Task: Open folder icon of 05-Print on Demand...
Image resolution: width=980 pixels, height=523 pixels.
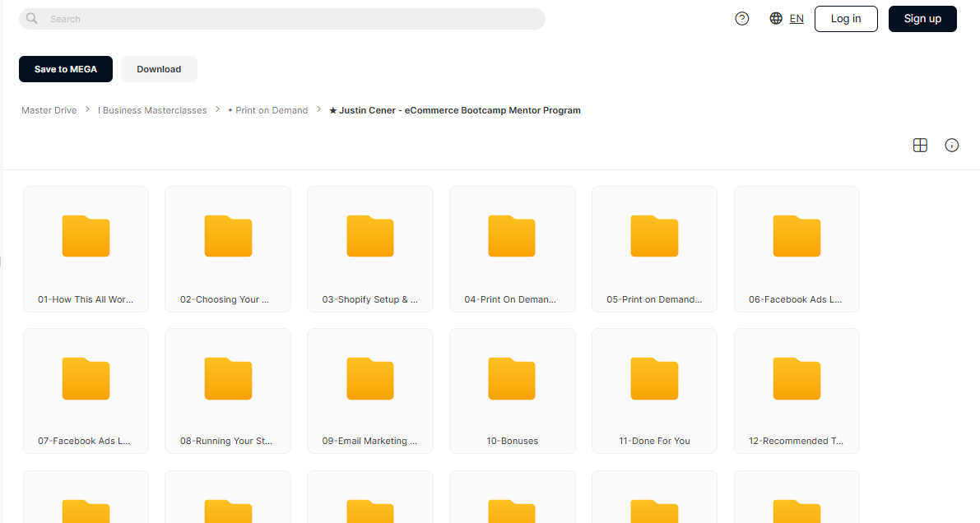Action: [x=654, y=236]
